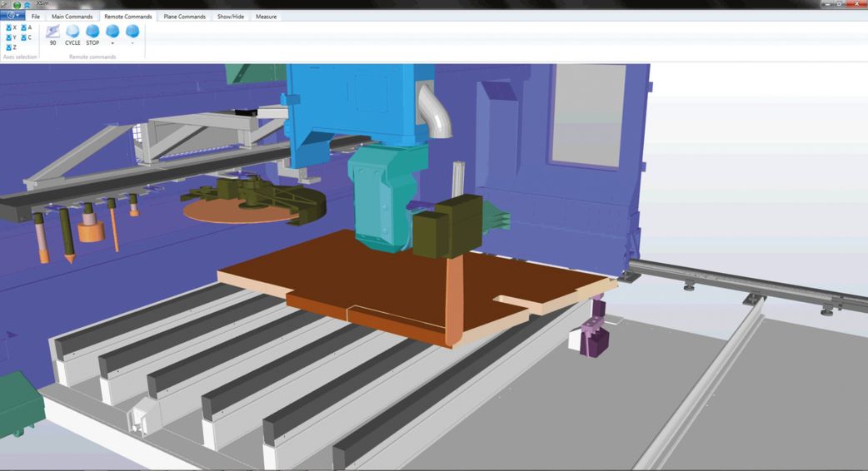Toggle the A axis selection
The width and height of the screenshot is (868, 471).
pyautogui.click(x=25, y=27)
